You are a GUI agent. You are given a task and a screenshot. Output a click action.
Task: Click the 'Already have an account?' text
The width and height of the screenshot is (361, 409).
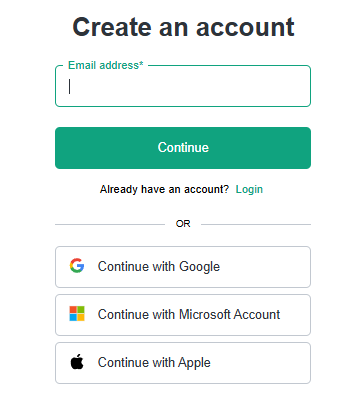click(x=164, y=189)
